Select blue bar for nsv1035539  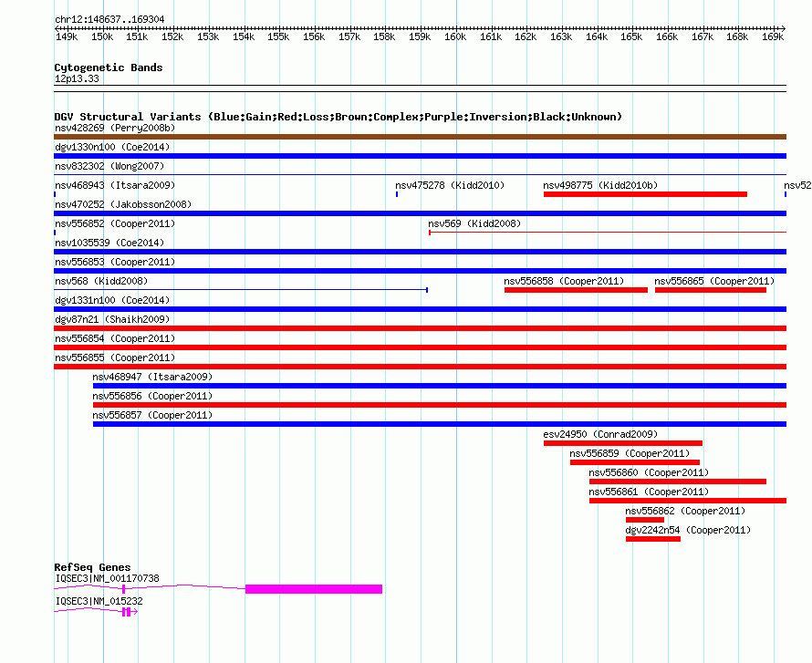(x=420, y=252)
